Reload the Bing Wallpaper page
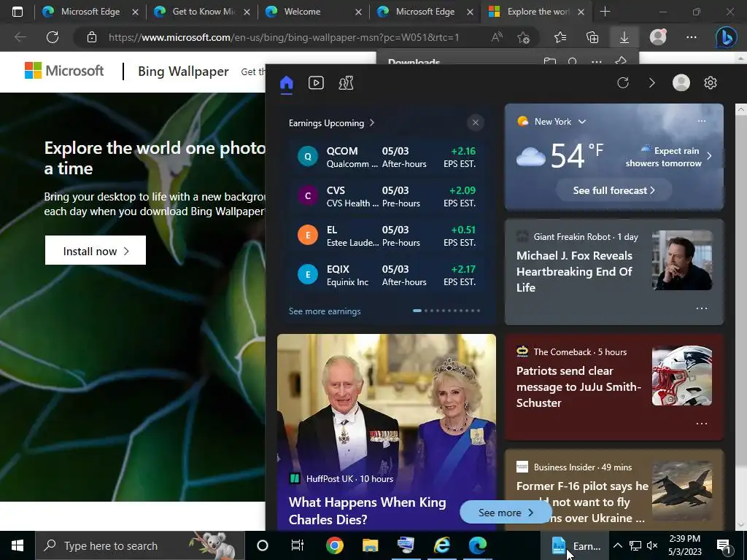The image size is (747, 560). 53,37
